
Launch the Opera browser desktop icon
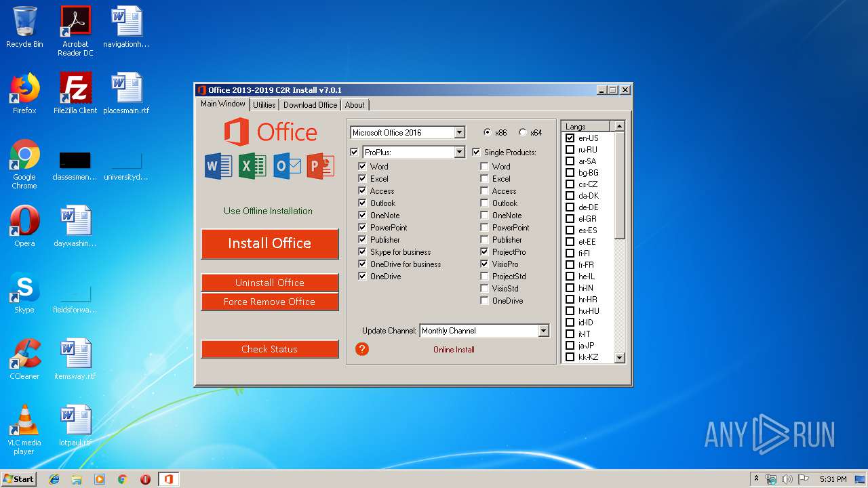tap(24, 226)
